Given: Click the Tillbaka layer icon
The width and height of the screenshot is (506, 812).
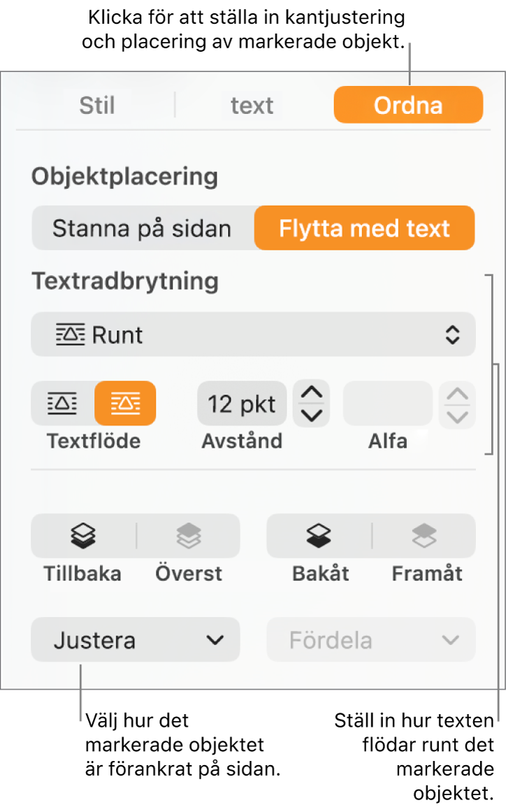Looking at the screenshot, I should coord(83,536).
